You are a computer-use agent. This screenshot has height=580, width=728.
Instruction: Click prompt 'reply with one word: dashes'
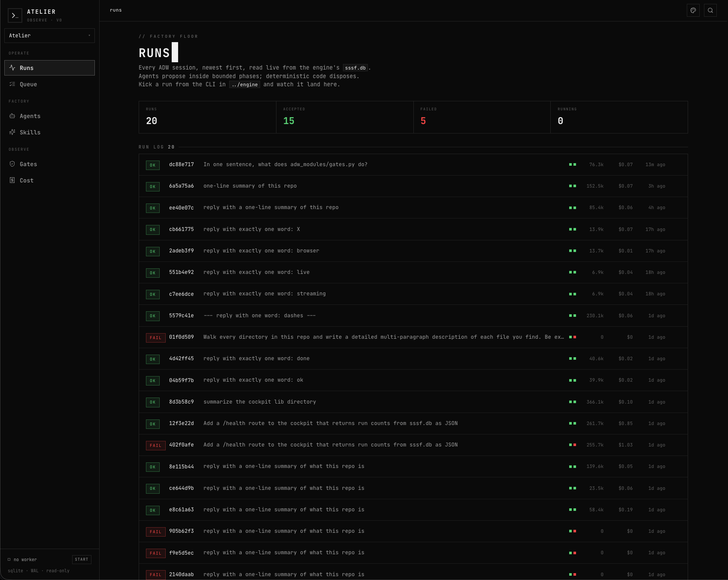260,316
